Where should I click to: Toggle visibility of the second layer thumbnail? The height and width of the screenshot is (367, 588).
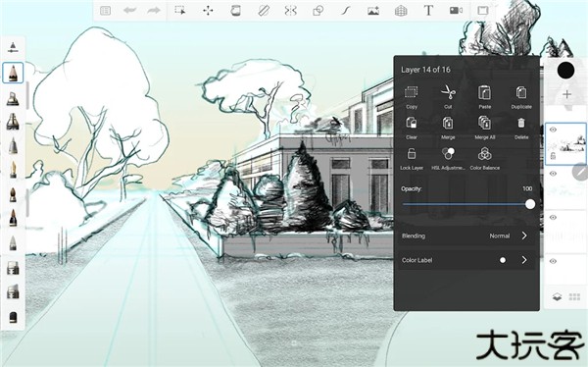point(553,174)
